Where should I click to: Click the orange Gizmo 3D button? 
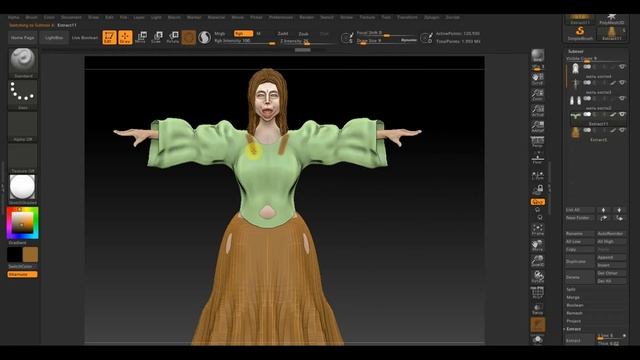[189, 38]
